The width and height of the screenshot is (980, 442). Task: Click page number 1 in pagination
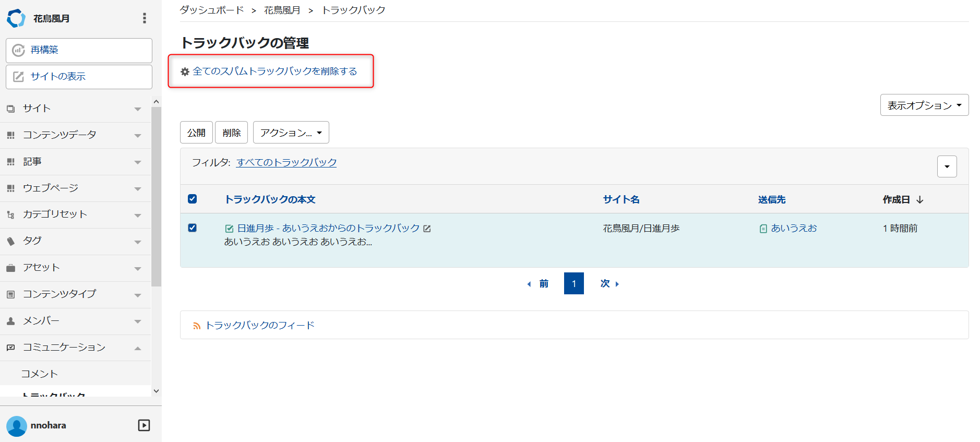573,283
